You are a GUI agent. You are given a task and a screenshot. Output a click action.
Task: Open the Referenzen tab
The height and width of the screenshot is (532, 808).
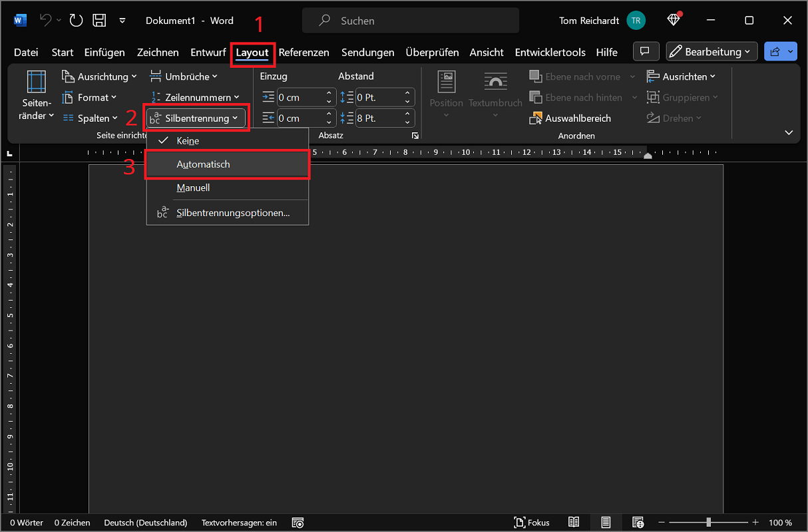pyautogui.click(x=303, y=52)
